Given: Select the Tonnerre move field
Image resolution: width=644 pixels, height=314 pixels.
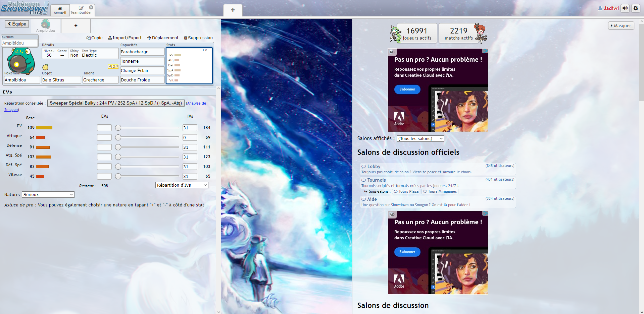Looking at the screenshot, I should click(x=142, y=61).
